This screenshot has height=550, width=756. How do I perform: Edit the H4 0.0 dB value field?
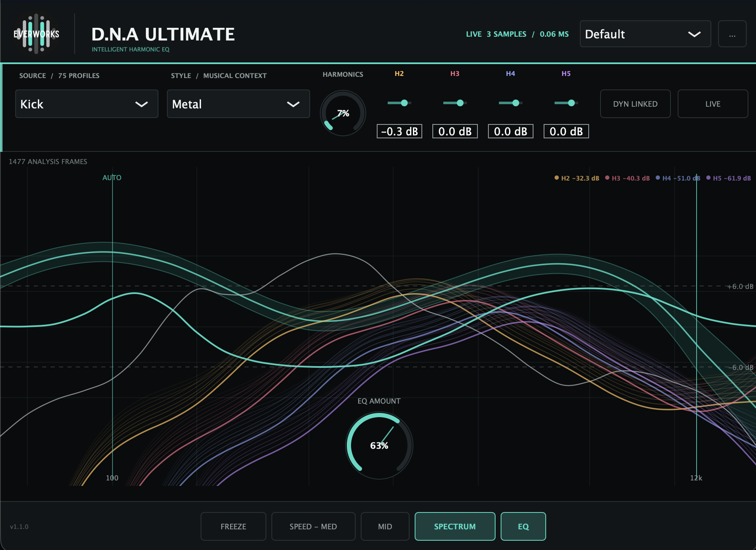[x=511, y=131]
